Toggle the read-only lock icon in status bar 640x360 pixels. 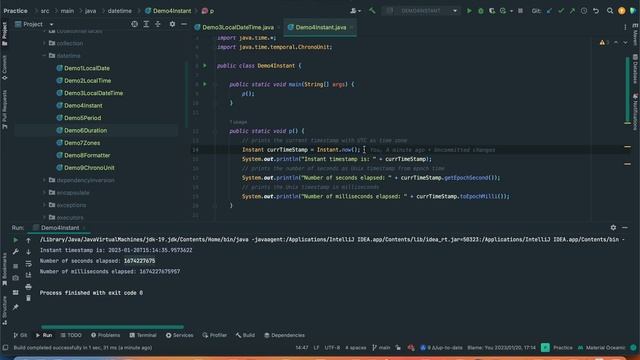[x=398, y=347]
